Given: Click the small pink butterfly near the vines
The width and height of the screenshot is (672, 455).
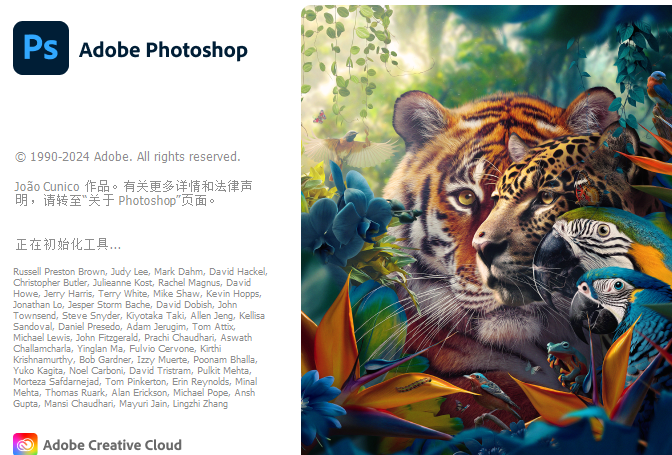Looking at the screenshot, I should (x=320, y=117).
